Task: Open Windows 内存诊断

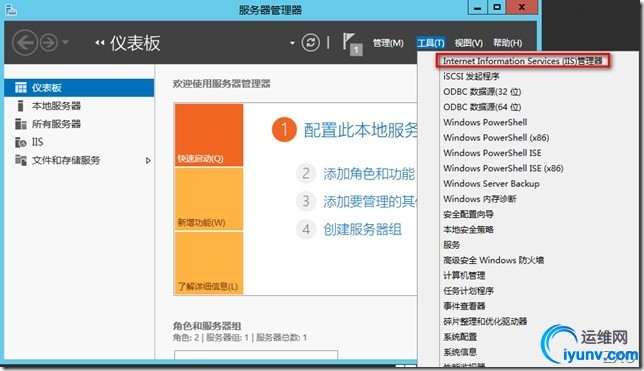Action: coord(480,199)
